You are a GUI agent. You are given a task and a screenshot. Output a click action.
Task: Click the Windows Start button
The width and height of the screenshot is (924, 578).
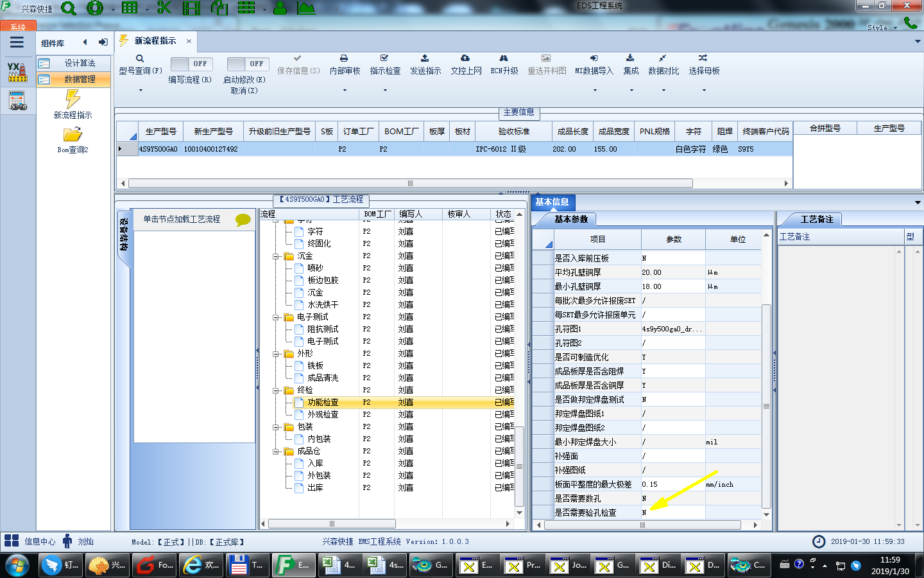point(17,565)
